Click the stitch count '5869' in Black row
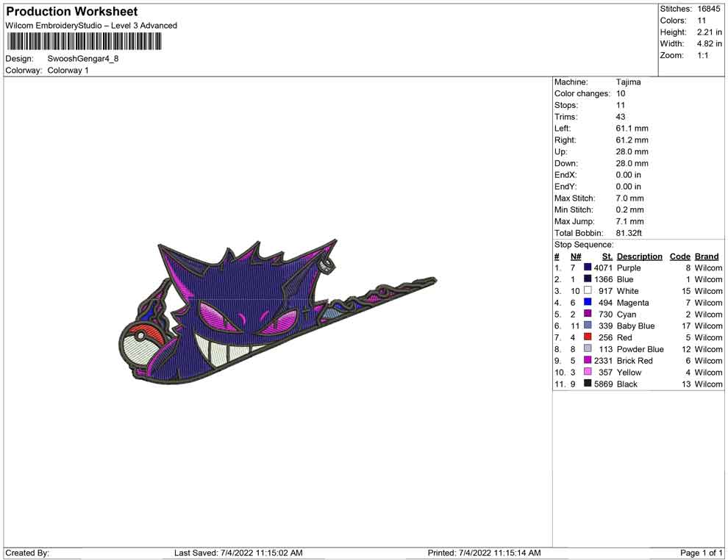Viewport: 728px width, 560px height. click(x=603, y=384)
